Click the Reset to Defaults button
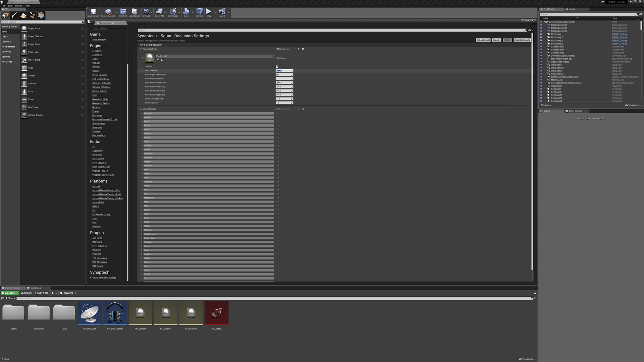 click(x=522, y=40)
